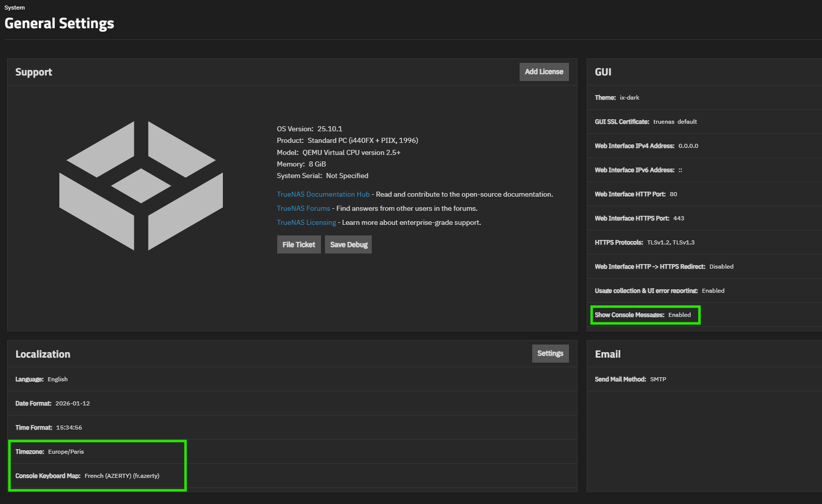Click the TrueNAS logo graphic

coord(141,186)
